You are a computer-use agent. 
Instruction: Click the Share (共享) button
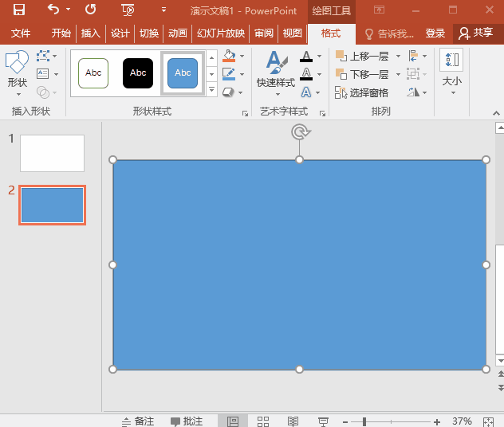(x=475, y=33)
